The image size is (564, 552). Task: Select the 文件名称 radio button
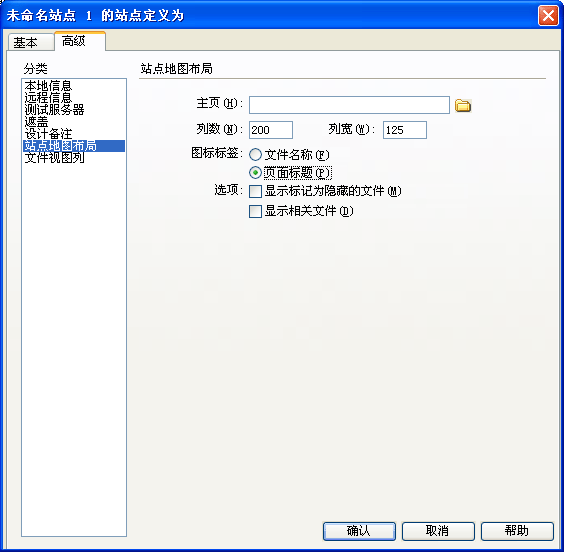click(255, 155)
